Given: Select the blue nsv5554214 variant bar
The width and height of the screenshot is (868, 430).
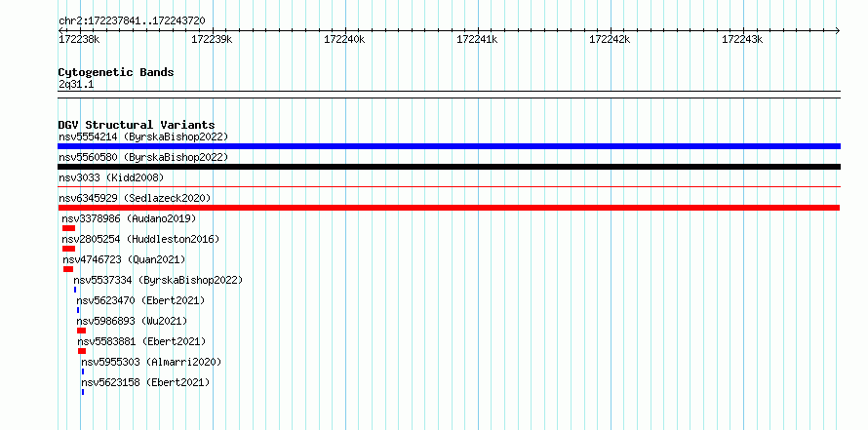Looking at the screenshot, I should 449,146.
